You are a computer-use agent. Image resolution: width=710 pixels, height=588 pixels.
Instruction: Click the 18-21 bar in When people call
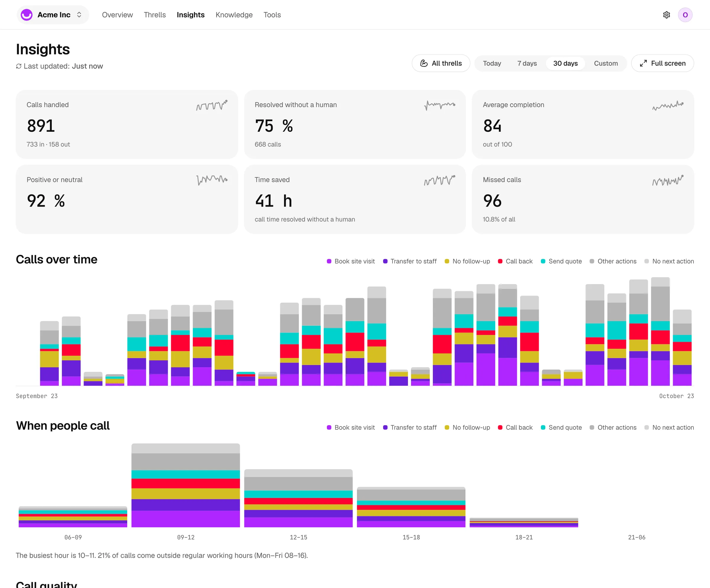[524, 523]
